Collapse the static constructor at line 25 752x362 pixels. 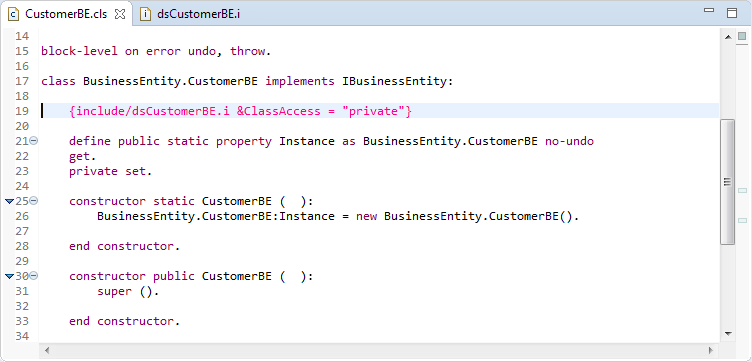pos(34,201)
